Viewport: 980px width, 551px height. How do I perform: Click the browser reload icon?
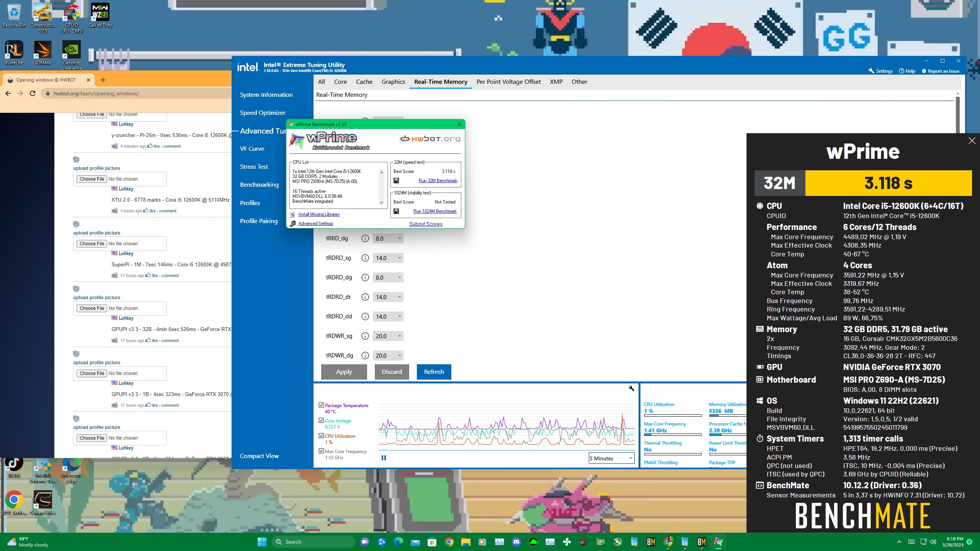pos(33,93)
